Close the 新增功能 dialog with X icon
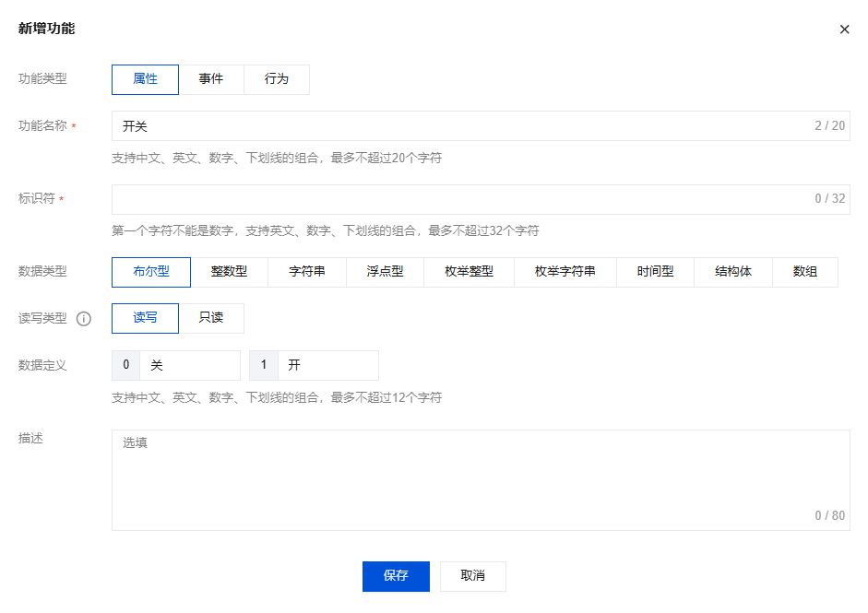This screenshot has width=868, height=613. [844, 29]
